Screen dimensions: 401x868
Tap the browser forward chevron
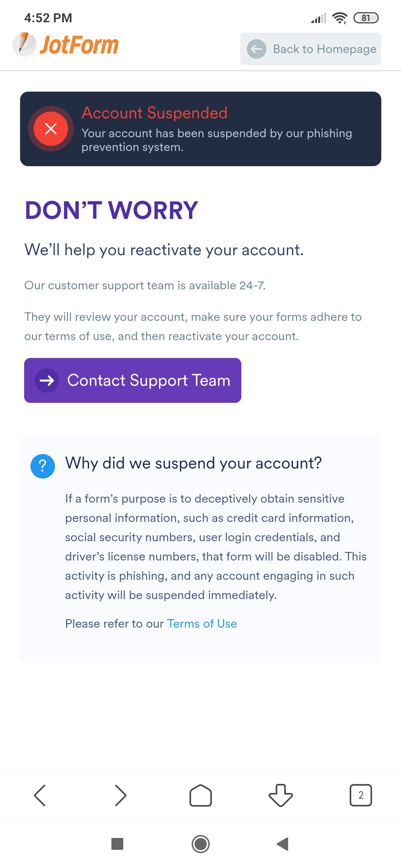pyautogui.click(x=121, y=795)
